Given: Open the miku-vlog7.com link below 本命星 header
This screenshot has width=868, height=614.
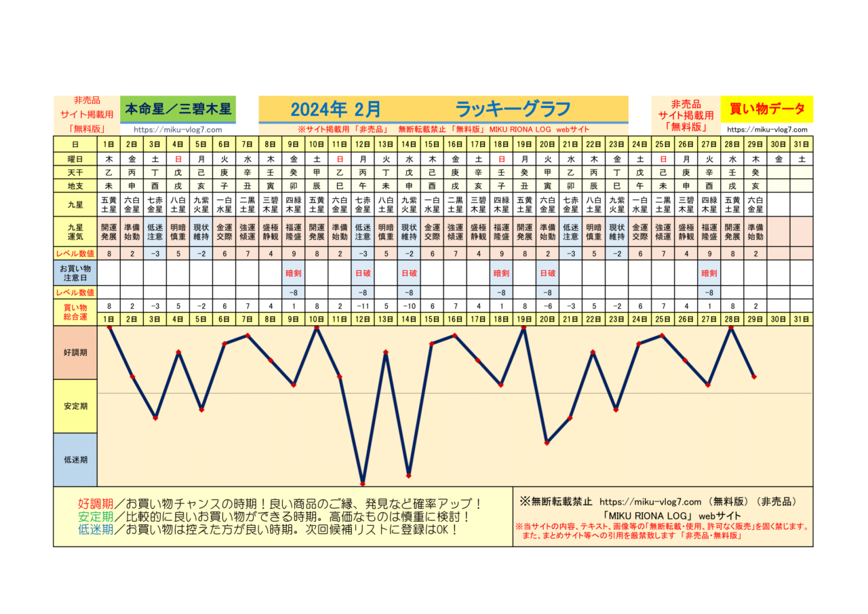Looking at the screenshot, I should 178,130.
